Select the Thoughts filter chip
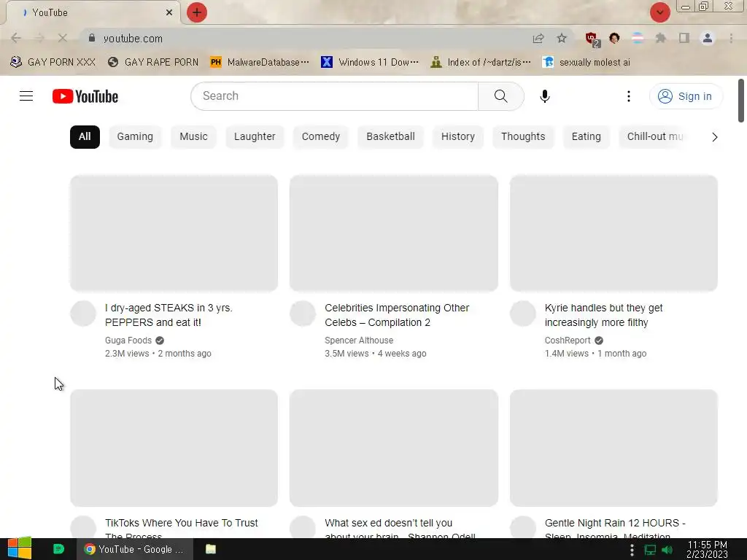Image resolution: width=747 pixels, height=560 pixels. pos(522,136)
